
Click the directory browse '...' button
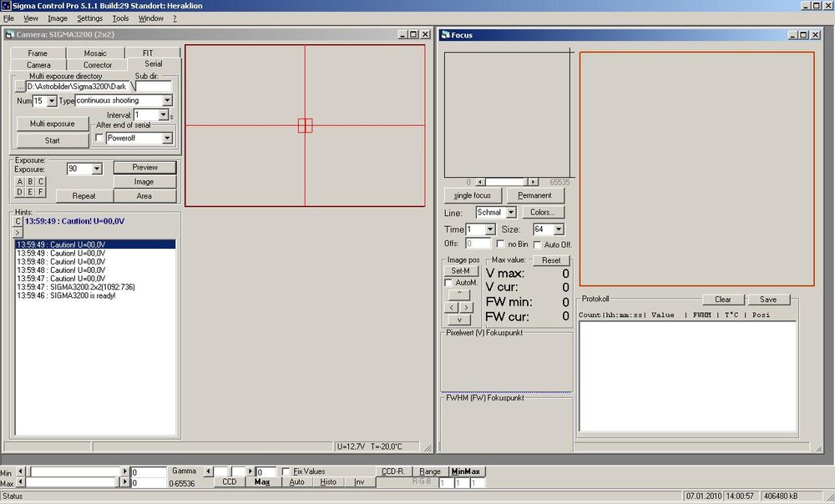pos(19,86)
